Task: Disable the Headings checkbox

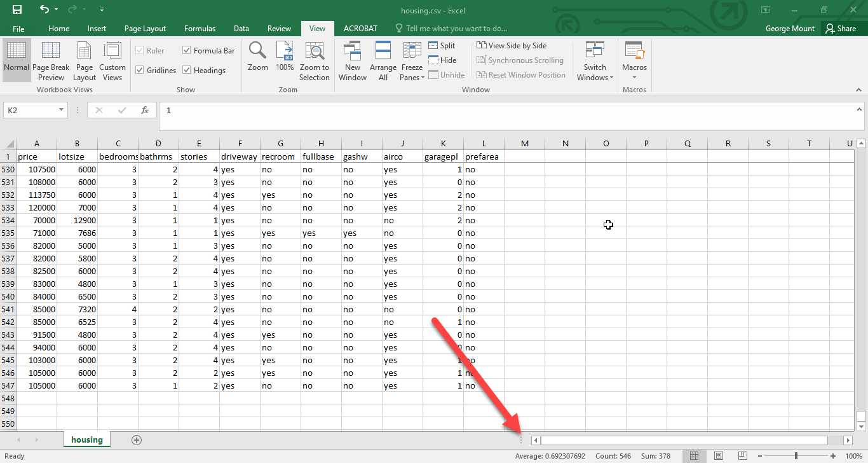Action: [x=187, y=71]
